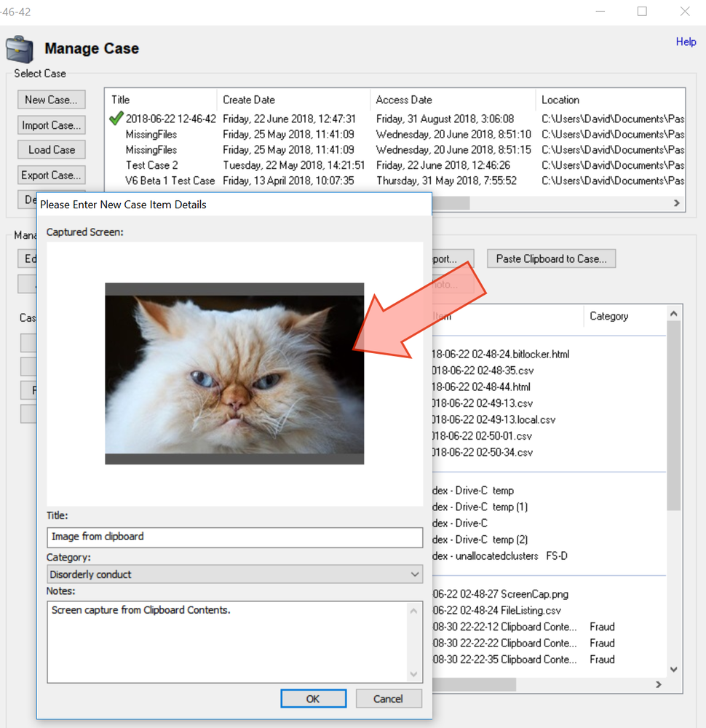The width and height of the screenshot is (706, 728).
Task: Sort case list by Access Date column
Action: [x=453, y=100]
